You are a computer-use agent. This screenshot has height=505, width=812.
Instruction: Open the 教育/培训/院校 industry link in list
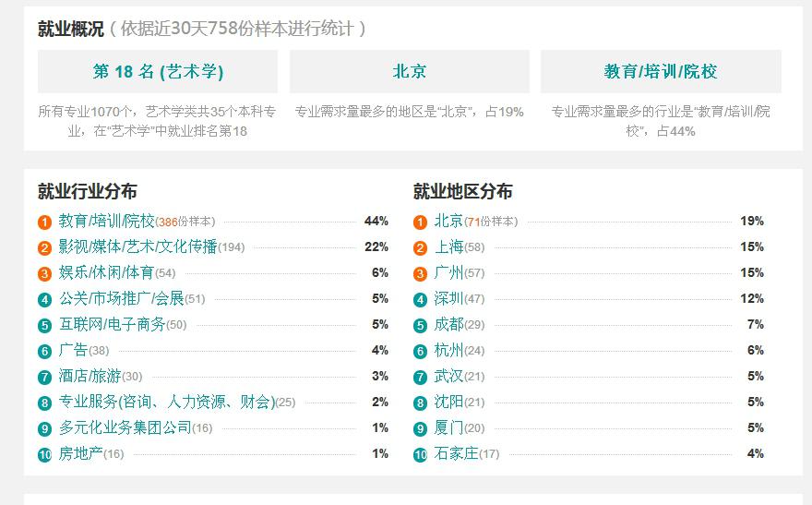(106, 222)
